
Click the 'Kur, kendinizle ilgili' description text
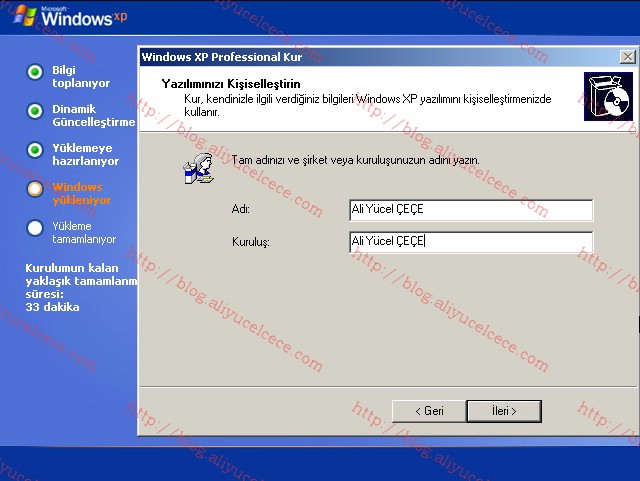coord(368,105)
